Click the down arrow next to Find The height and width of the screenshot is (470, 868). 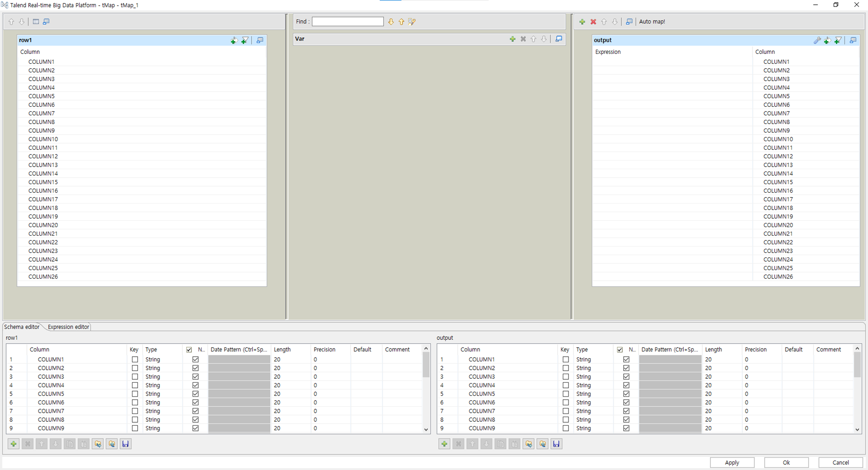391,22
